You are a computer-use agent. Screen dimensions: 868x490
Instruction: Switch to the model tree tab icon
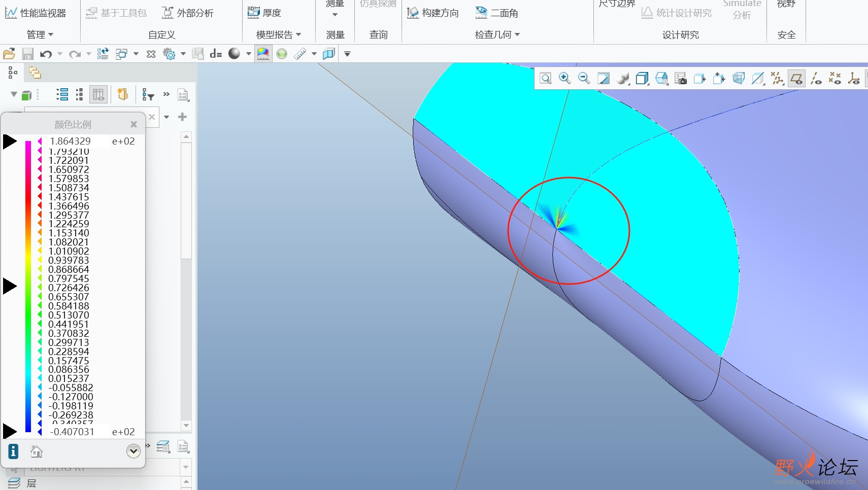13,73
